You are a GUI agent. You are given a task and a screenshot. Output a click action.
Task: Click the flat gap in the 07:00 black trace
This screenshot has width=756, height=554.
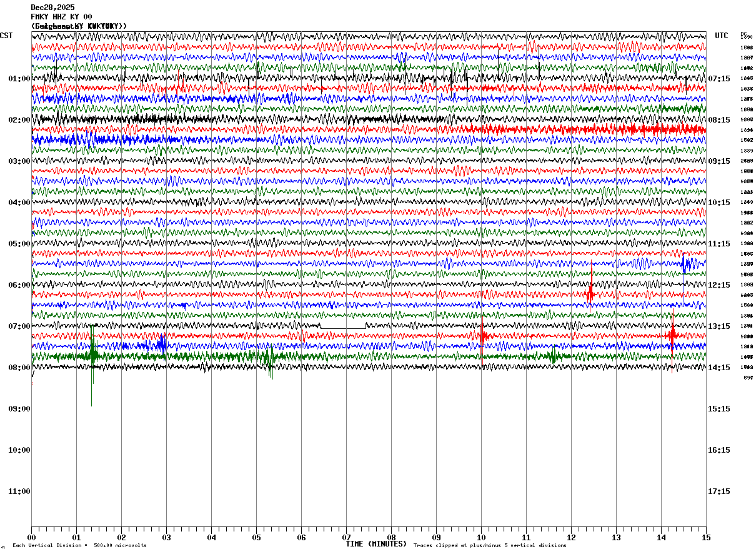pos(343,328)
